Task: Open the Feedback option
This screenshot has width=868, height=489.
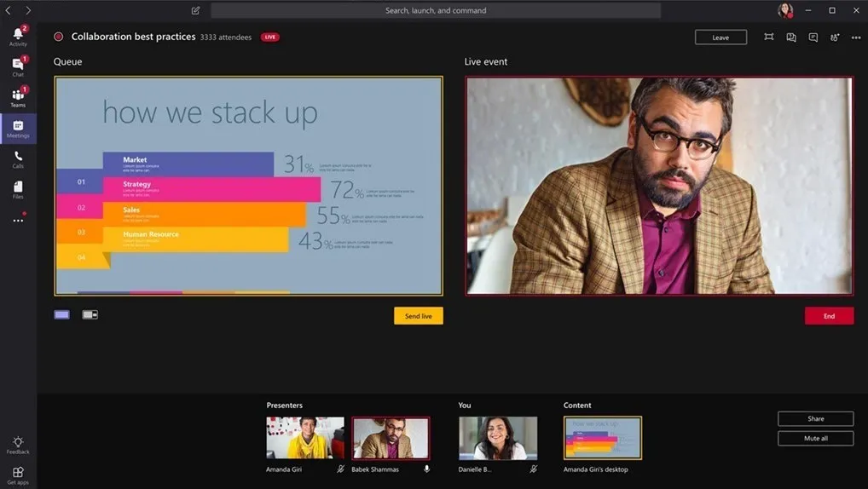Action: 18,446
